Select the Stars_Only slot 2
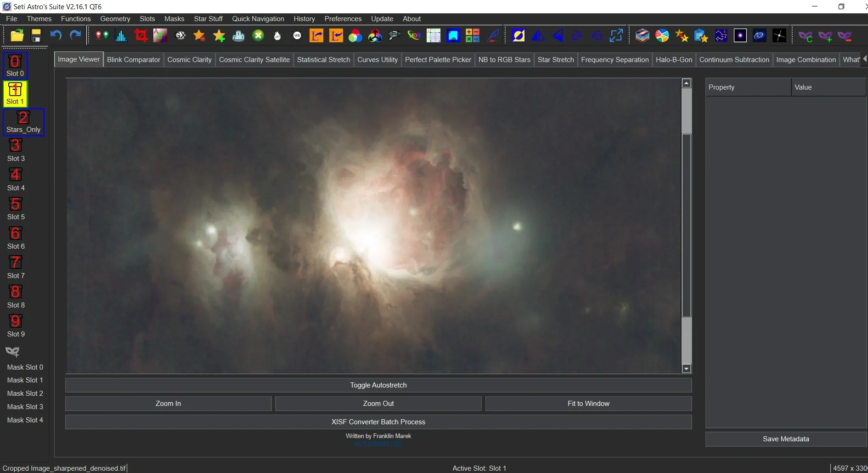868x473 pixels. 23,122
